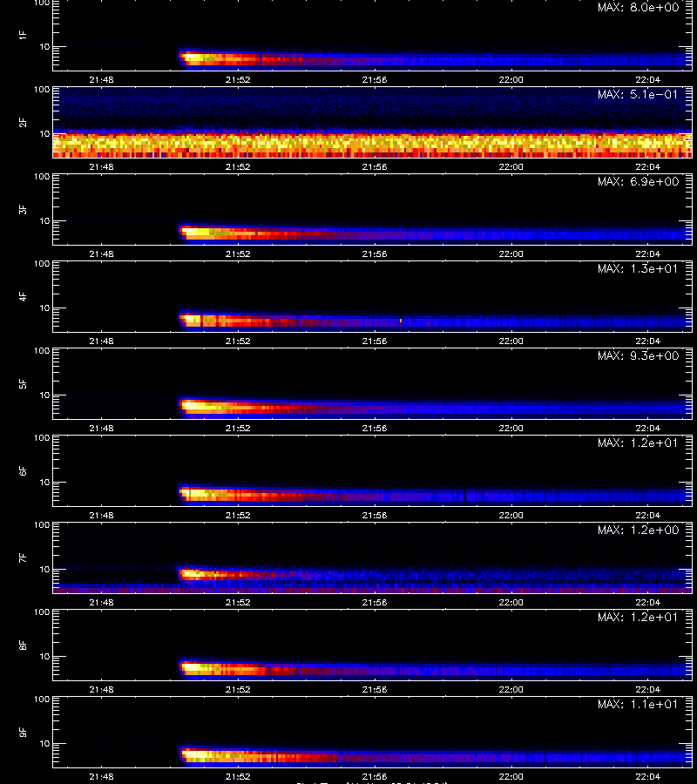
Task: Click the 100 y-axis label of 2F panel
Action: [42, 90]
